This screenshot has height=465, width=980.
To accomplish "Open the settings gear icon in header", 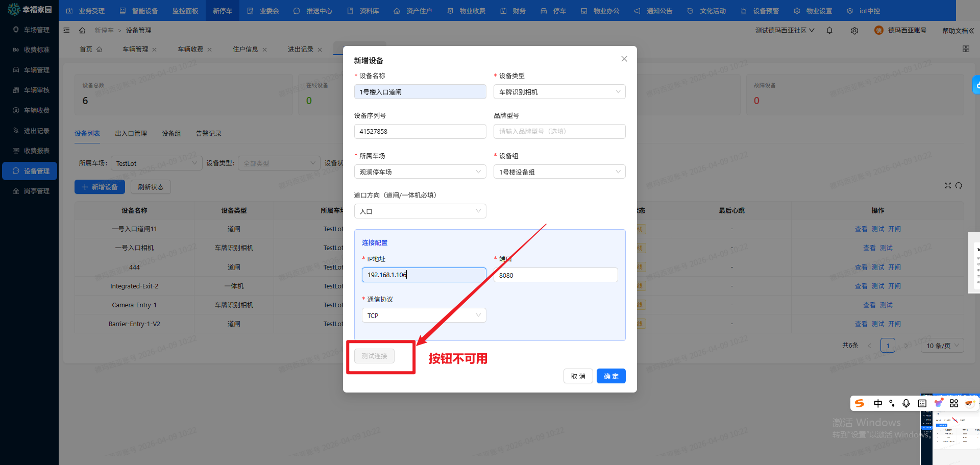I will (854, 31).
